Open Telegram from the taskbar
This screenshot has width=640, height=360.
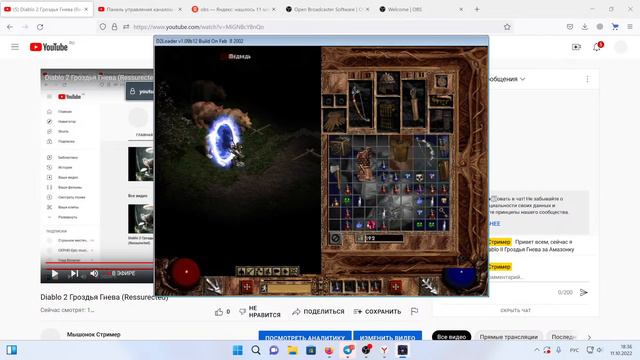(x=347, y=350)
